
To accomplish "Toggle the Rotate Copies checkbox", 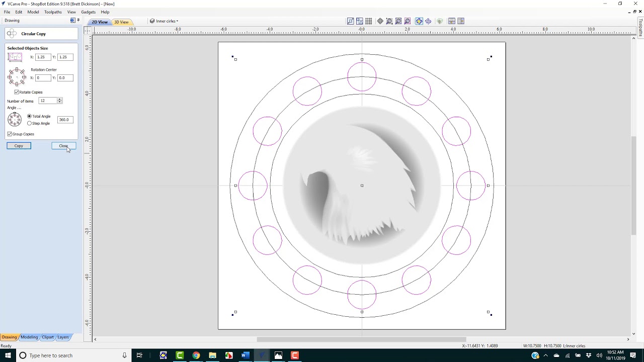I will click(x=17, y=92).
